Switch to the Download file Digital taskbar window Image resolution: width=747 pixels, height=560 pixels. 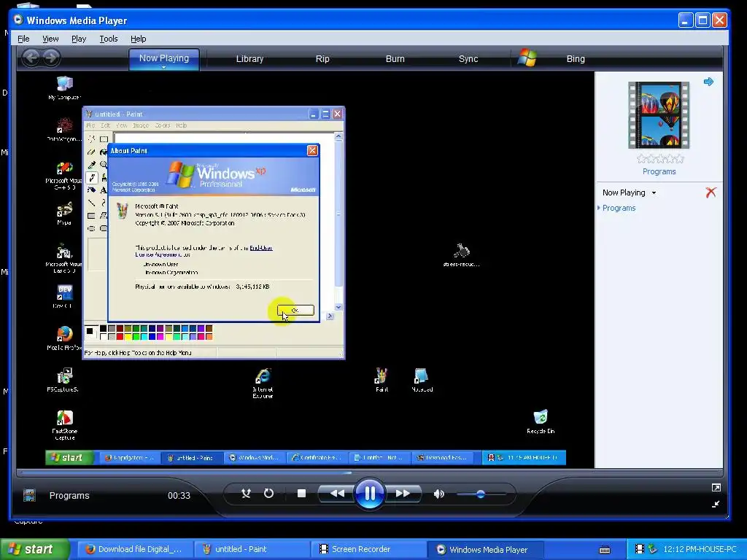tap(134, 549)
